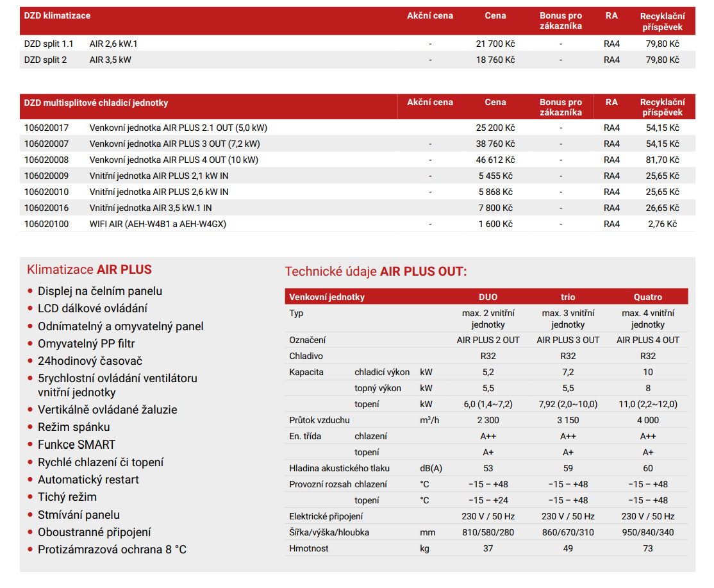Click product code 106020017
This screenshot has width=714, height=588.
(x=46, y=128)
